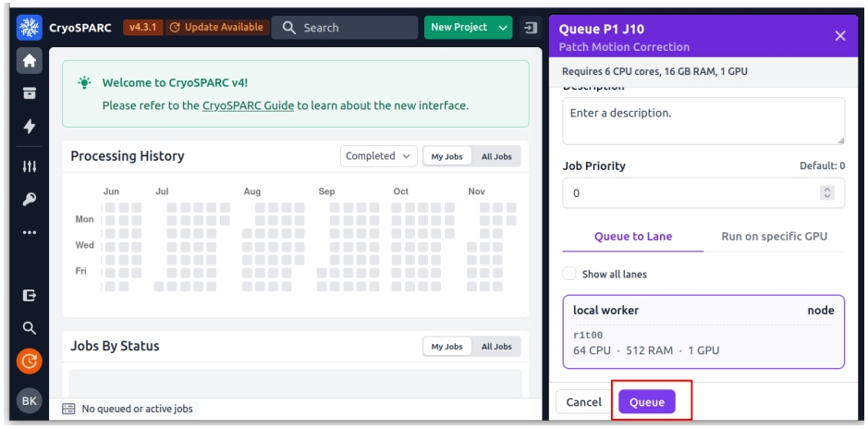Screen dimensions: 868x429
Task: Select the Queue to Lane tab
Action: pos(633,236)
